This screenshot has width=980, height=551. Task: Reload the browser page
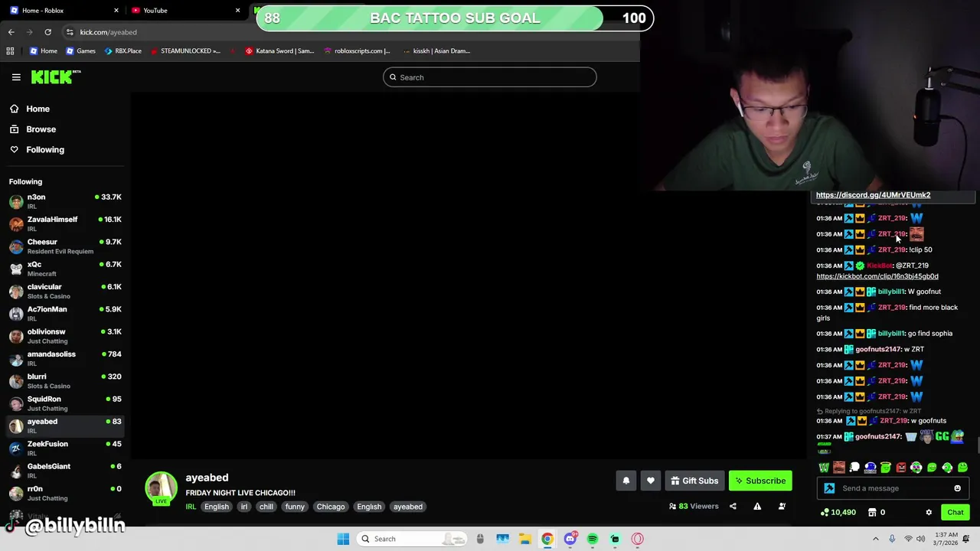pos(47,32)
